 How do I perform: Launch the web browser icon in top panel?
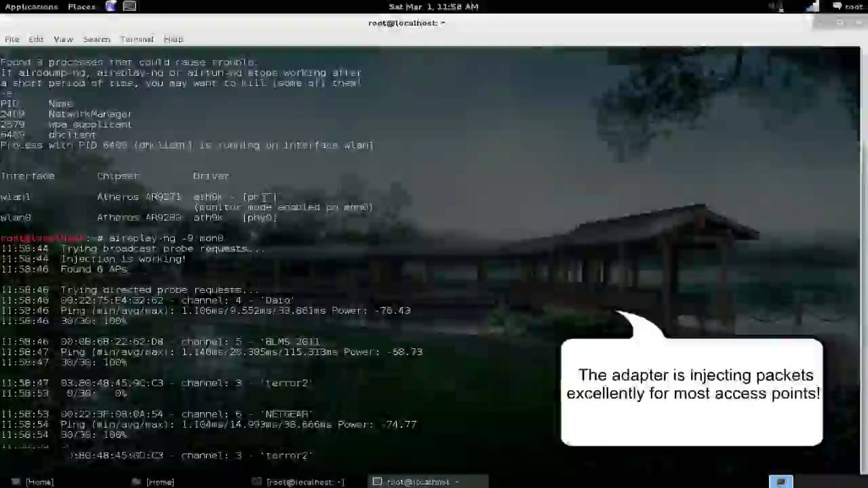pyautogui.click(x=111, y=6)
